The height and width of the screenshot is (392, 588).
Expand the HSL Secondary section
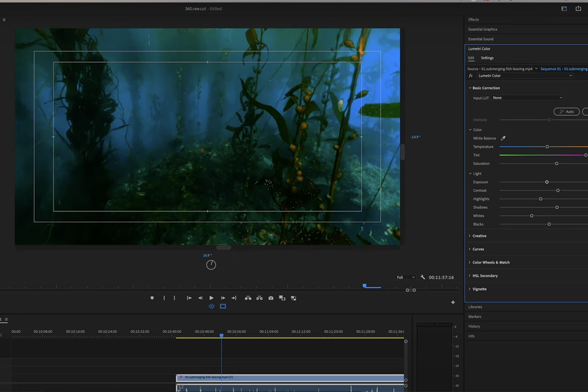pos(469,276)
